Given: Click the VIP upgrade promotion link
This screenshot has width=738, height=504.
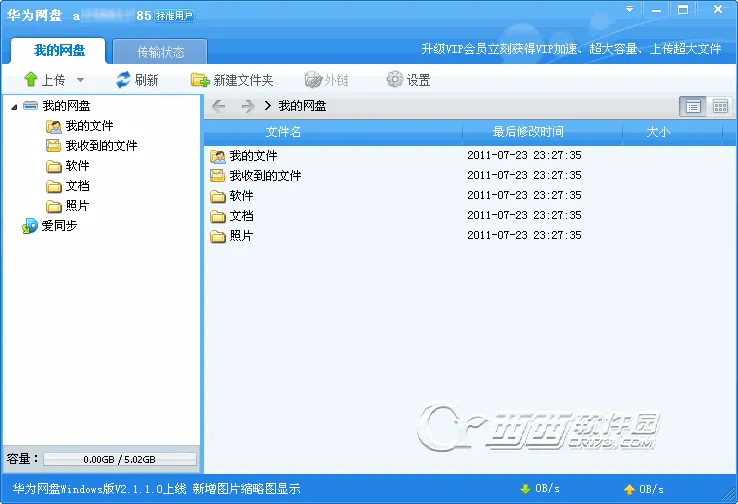Looking at the screenshot, I should pos(571,49).
